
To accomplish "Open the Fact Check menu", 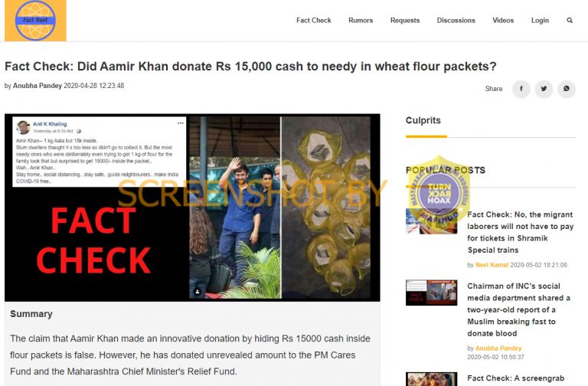I will click(x=313, y=20).
